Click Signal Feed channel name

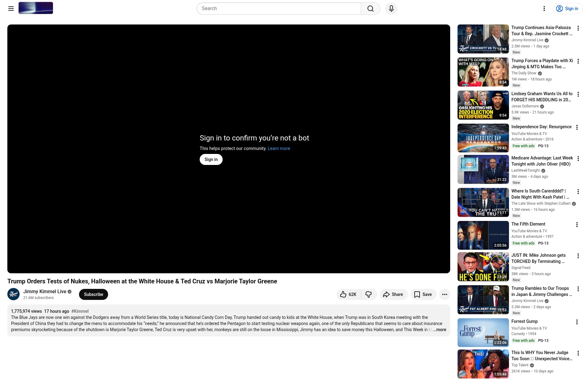pos(521,268)
